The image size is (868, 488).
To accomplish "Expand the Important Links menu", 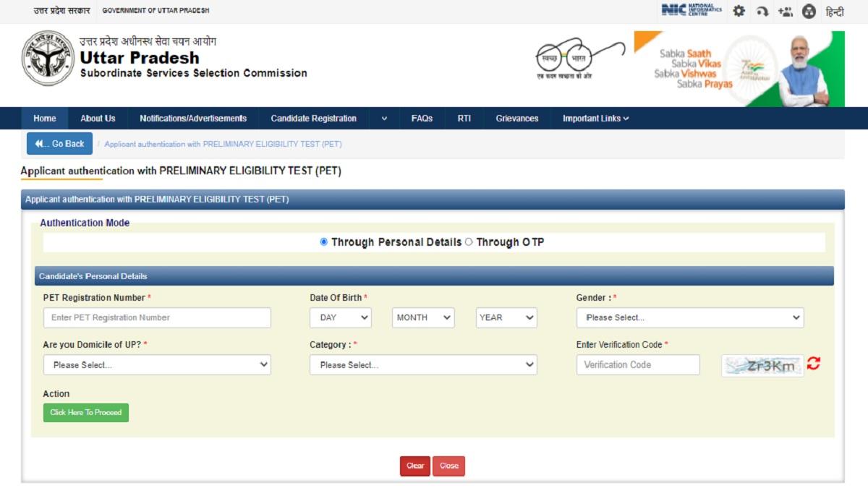I will point(595,119).
